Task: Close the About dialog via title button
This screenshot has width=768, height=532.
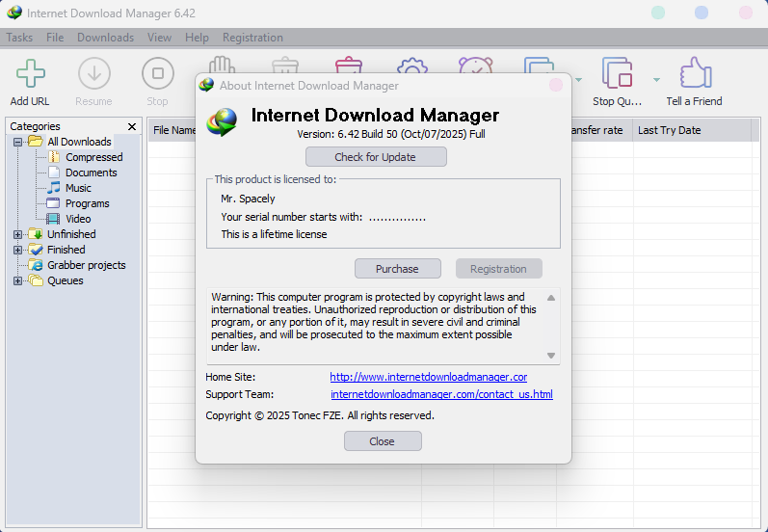Action: pyautogui.click(x=555, y=85)
